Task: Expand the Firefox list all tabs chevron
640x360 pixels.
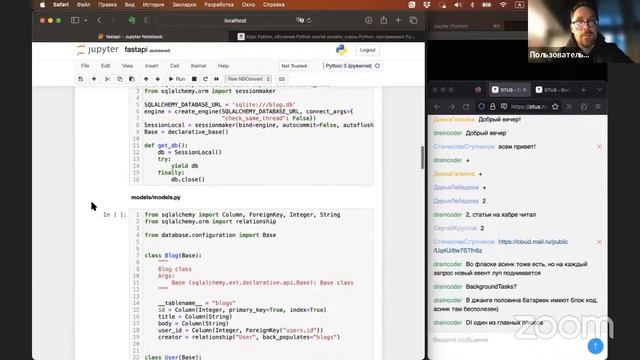Action: pos(599,90)
